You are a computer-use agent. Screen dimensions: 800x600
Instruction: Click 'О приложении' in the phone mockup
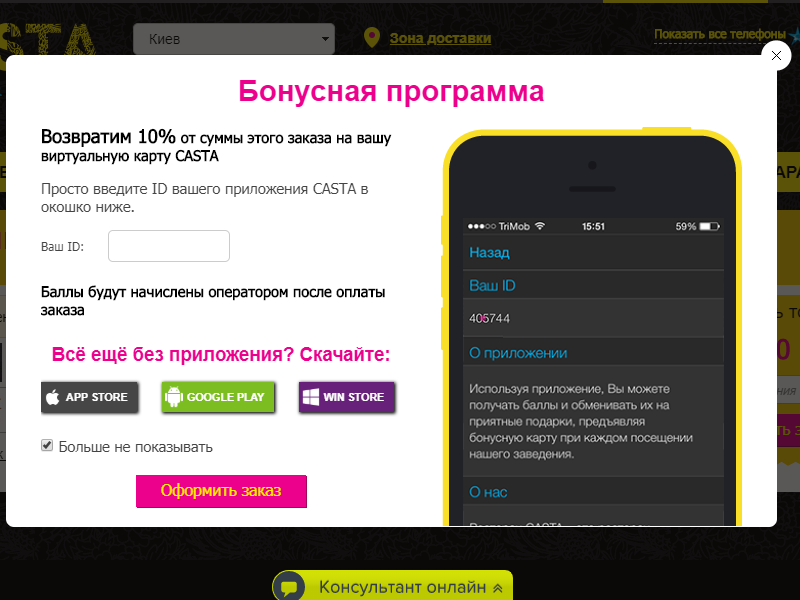pos(518,353)
